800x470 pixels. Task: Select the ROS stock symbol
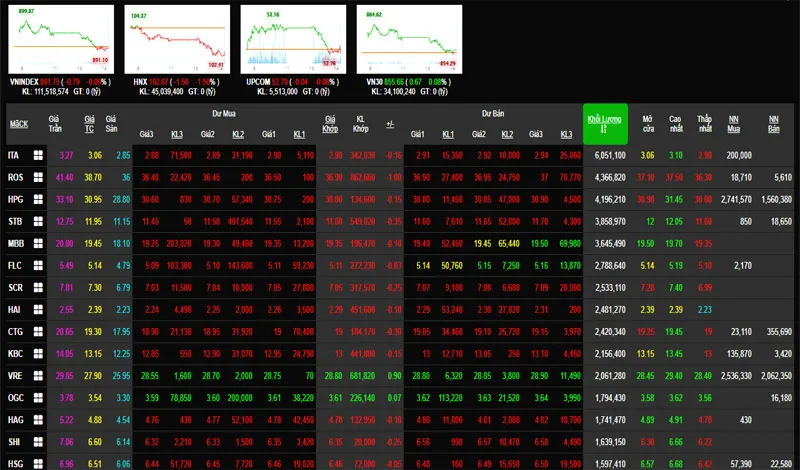[15, 177]
